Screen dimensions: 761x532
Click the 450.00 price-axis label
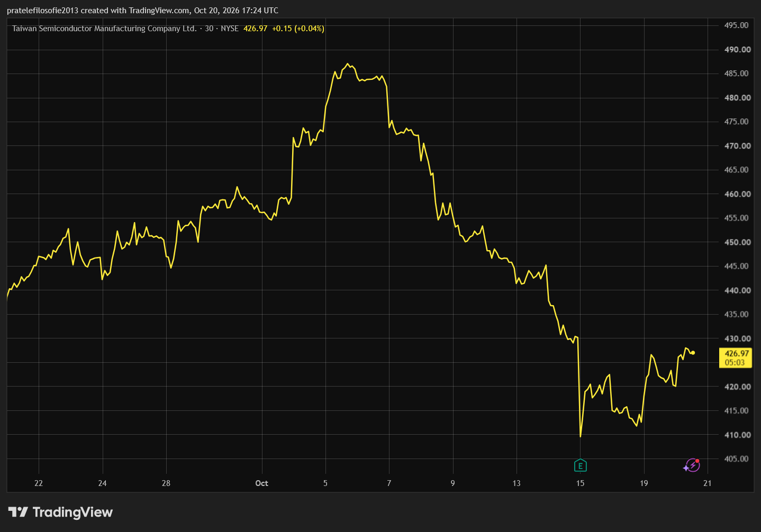tap(737, 242)
